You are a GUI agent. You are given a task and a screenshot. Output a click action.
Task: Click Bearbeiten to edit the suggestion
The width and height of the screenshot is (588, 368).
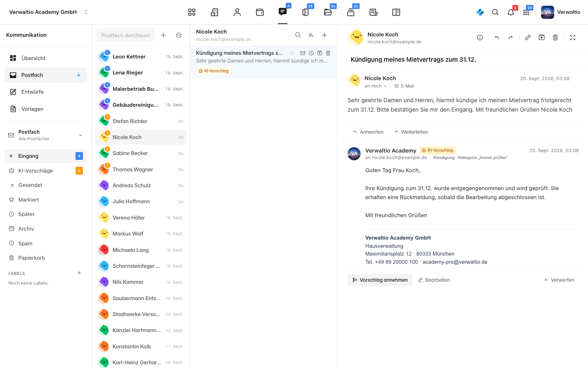[x=434, y=280]
